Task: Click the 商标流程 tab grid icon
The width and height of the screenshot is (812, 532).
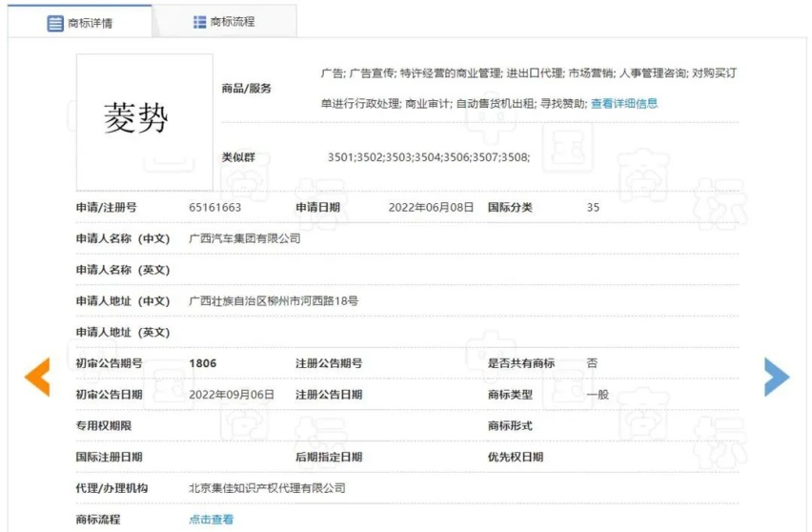Action: [199, 22]
